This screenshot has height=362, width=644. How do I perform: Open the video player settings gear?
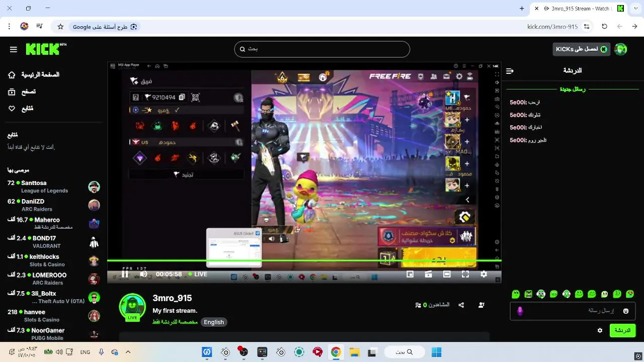484,274
